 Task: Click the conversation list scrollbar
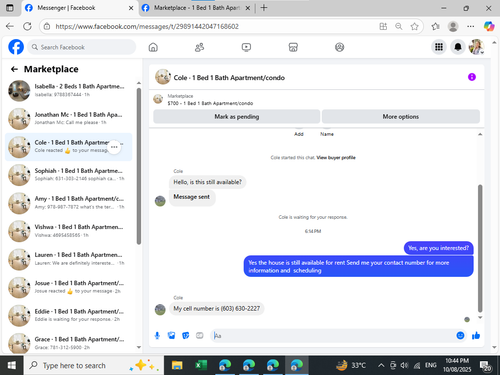139,166
